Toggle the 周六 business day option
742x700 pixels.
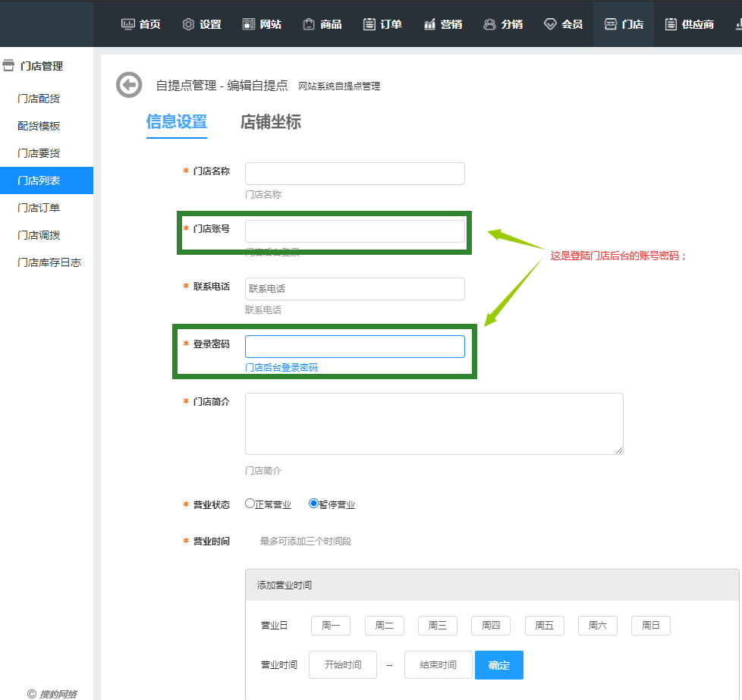pos(597,626)
